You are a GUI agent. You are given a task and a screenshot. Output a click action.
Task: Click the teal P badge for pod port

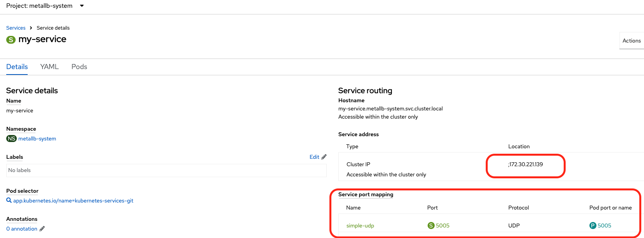coord(593,226)
